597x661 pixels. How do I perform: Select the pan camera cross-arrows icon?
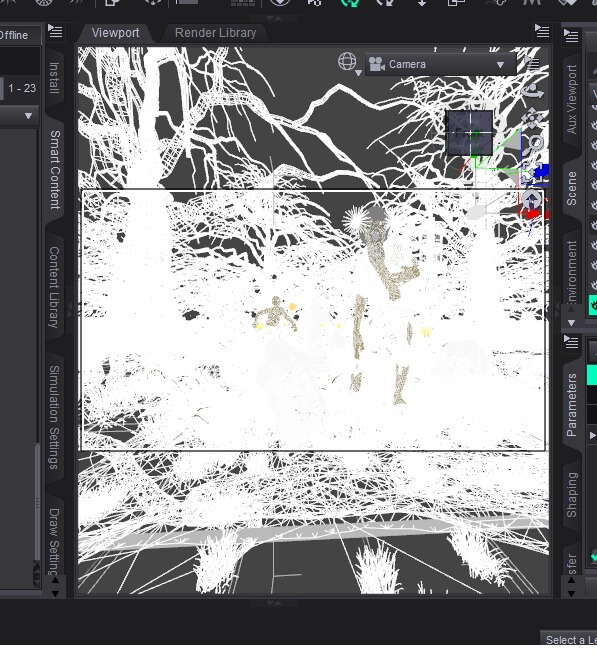click(532, 118)
